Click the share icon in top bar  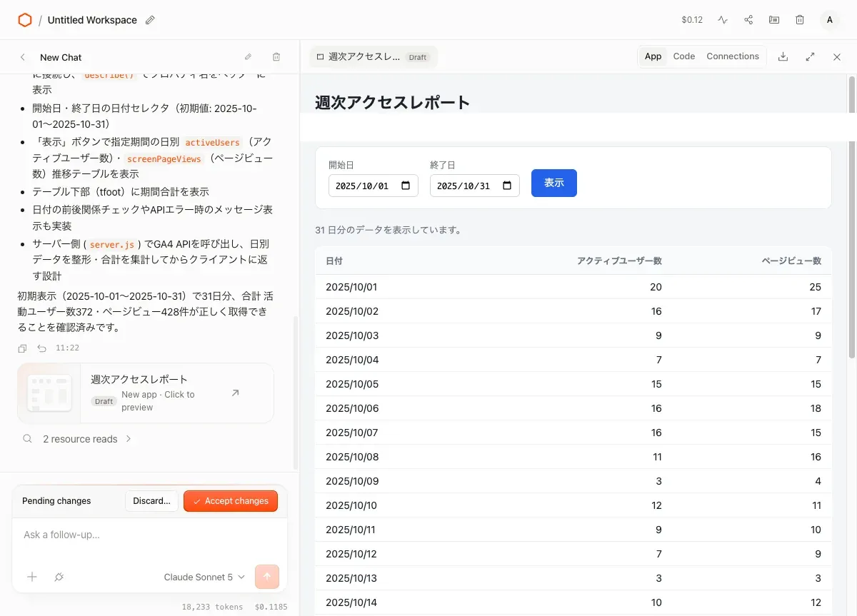(748, 20)
